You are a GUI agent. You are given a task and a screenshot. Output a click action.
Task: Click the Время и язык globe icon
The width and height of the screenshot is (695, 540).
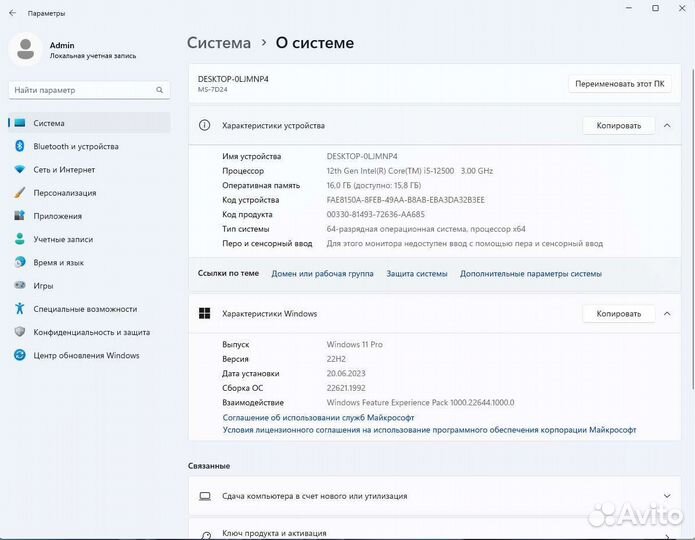(x=20, y=262)
